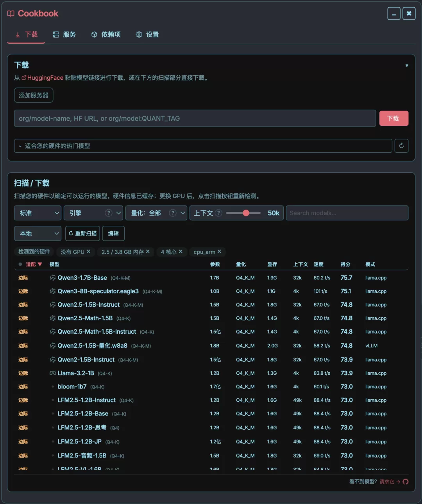Click the 重新扫描 button
The image size is (422, 504).
(x=82, y=233)
